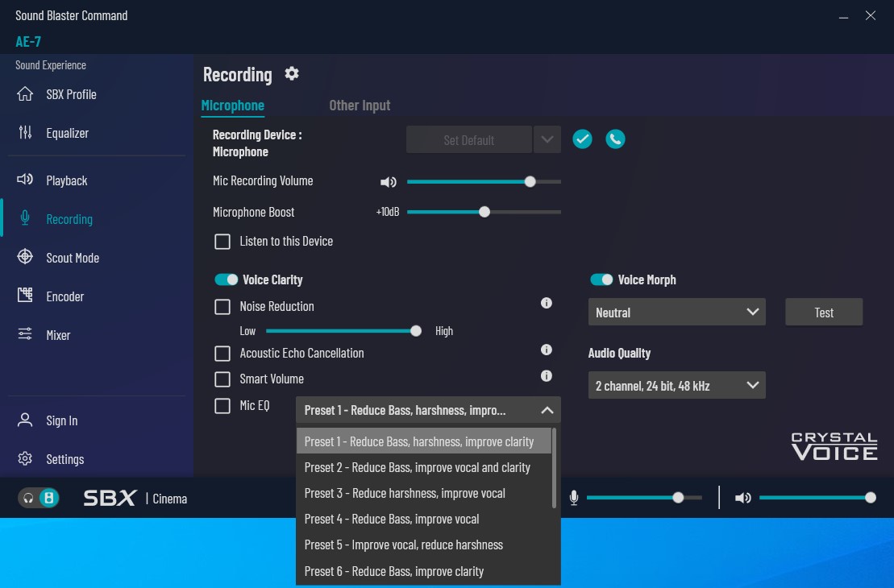The width and height of the screenshot is (894, 588).
Task: Select Preset 5 - Improve vocal, reduce harshness
Action: pos(424,545)
